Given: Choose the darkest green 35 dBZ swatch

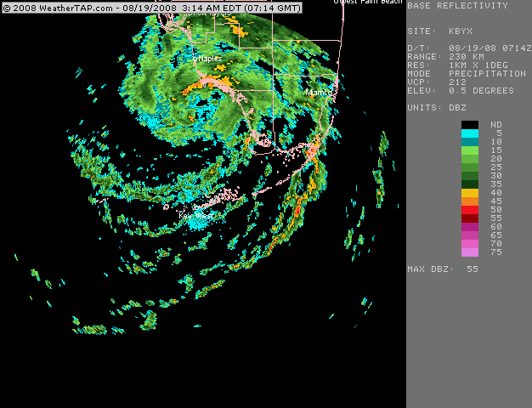Looking at the screenshot, I should pos(470,184).
